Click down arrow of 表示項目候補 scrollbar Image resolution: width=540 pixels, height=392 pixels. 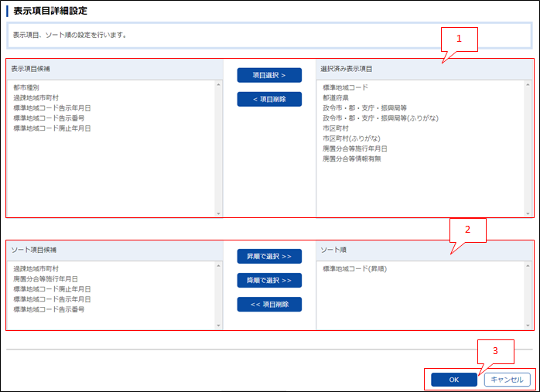218,213
